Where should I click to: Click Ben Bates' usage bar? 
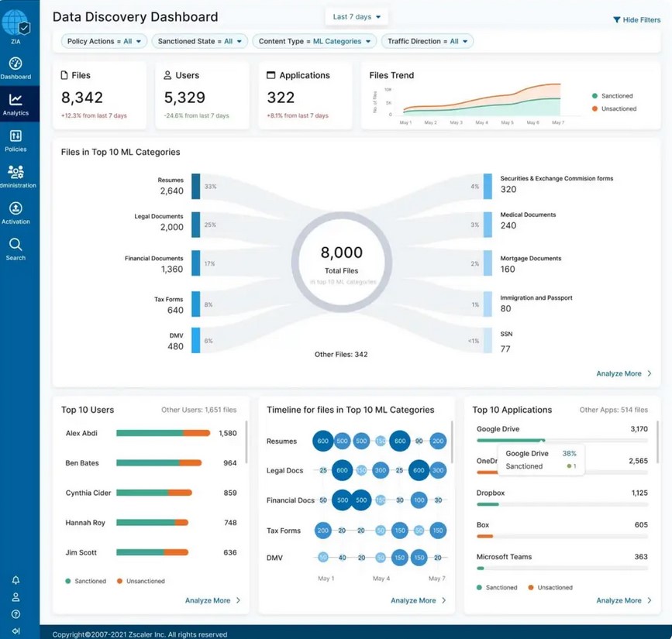pos(159,463)
